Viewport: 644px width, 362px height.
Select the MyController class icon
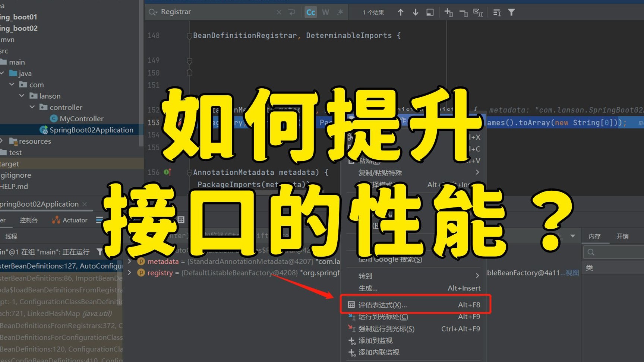tap(53, 118)
